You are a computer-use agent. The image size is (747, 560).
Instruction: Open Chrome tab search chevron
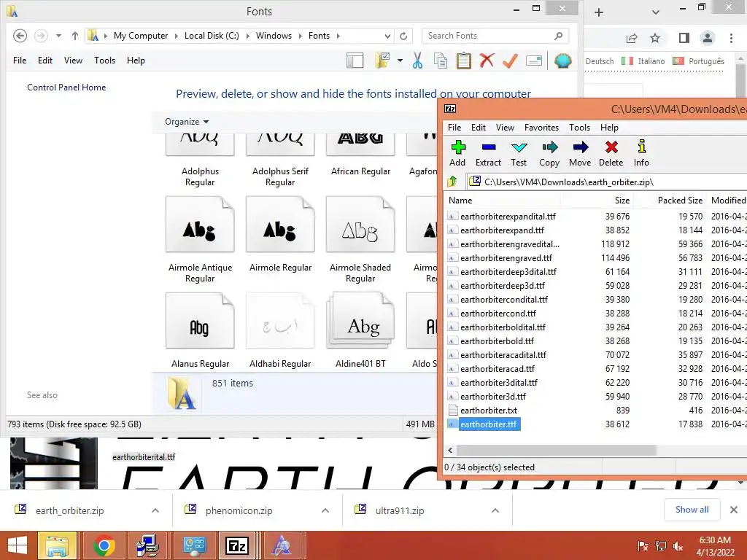click(x=656, y=12)
